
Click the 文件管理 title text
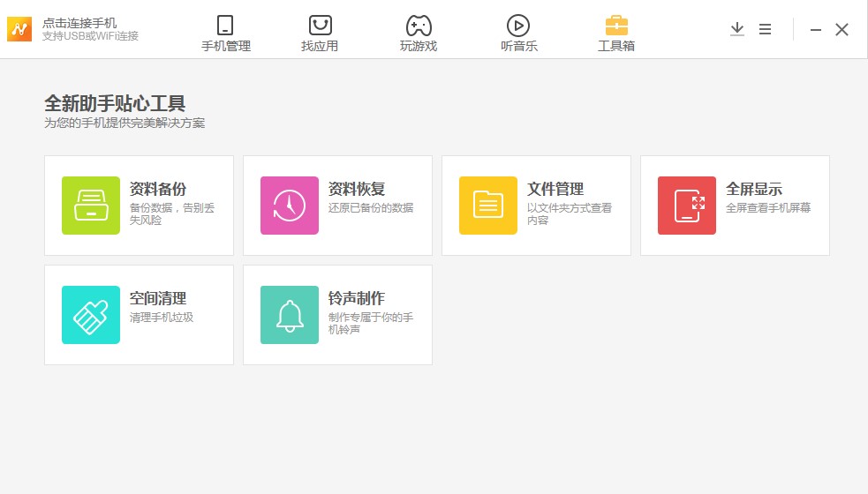[555, 189]
